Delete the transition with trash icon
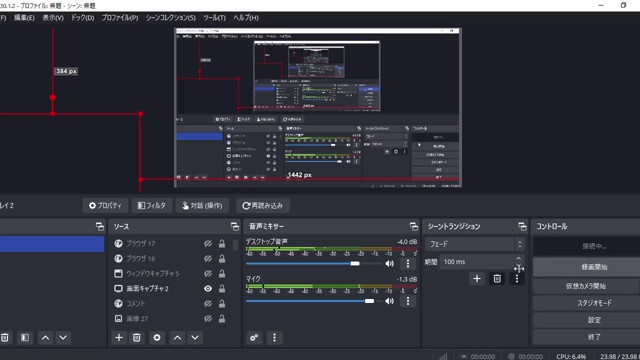Viewport: 640px width, 360px height. pyautogui.click(x=497, y=279)
